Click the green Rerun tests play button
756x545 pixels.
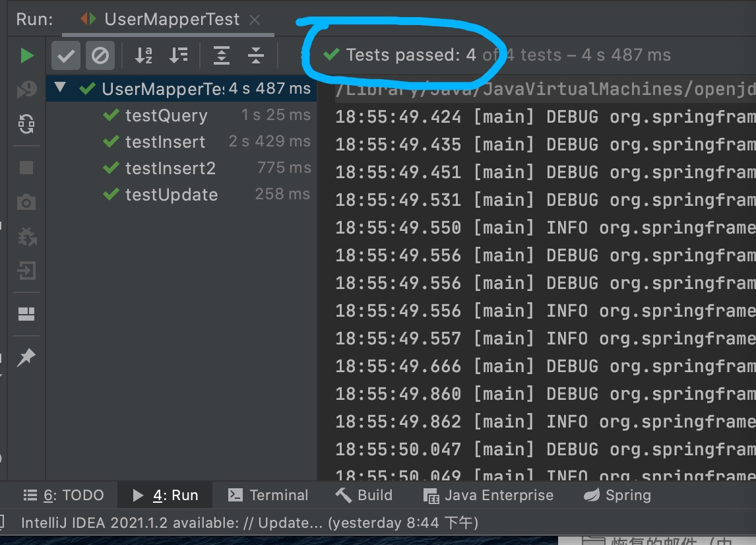(27, 55)
